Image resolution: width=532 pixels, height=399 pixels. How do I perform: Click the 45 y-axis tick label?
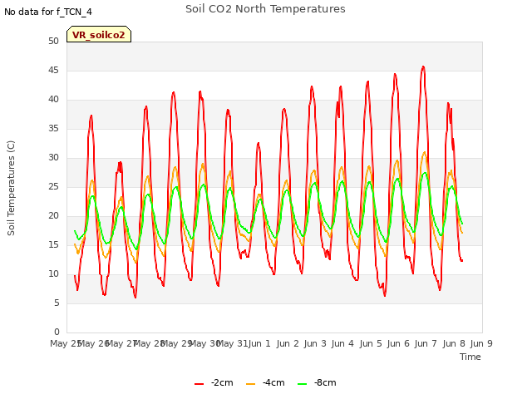click(x=53, y=70)
